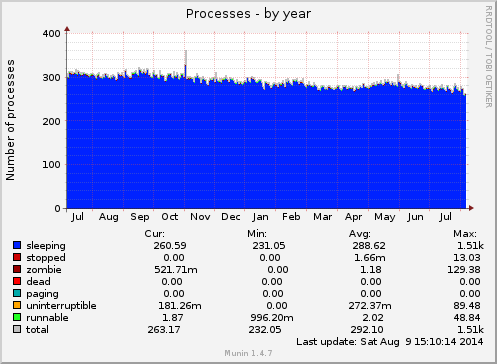Screen dimensions: 497x364
Task: Click the 'dead' legend label
Action: pos(39,282)
